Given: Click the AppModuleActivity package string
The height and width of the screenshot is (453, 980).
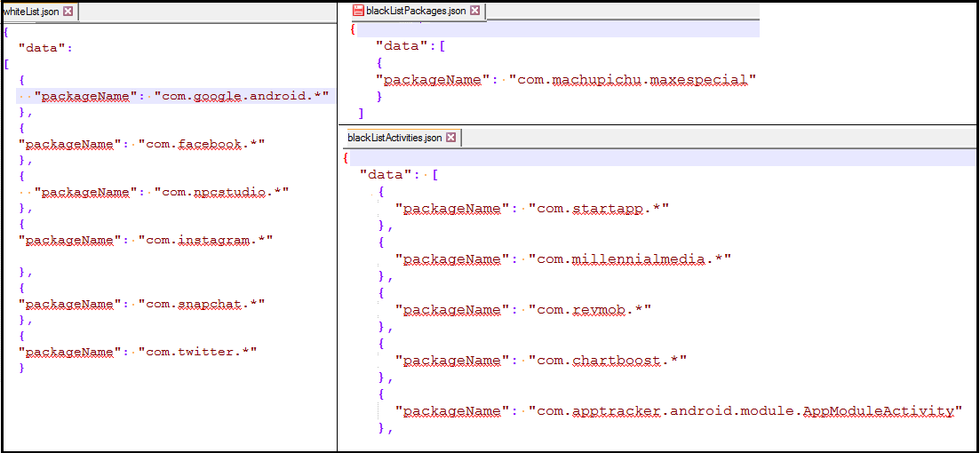Looking at the screenshot, I should (x=745, y=411).
